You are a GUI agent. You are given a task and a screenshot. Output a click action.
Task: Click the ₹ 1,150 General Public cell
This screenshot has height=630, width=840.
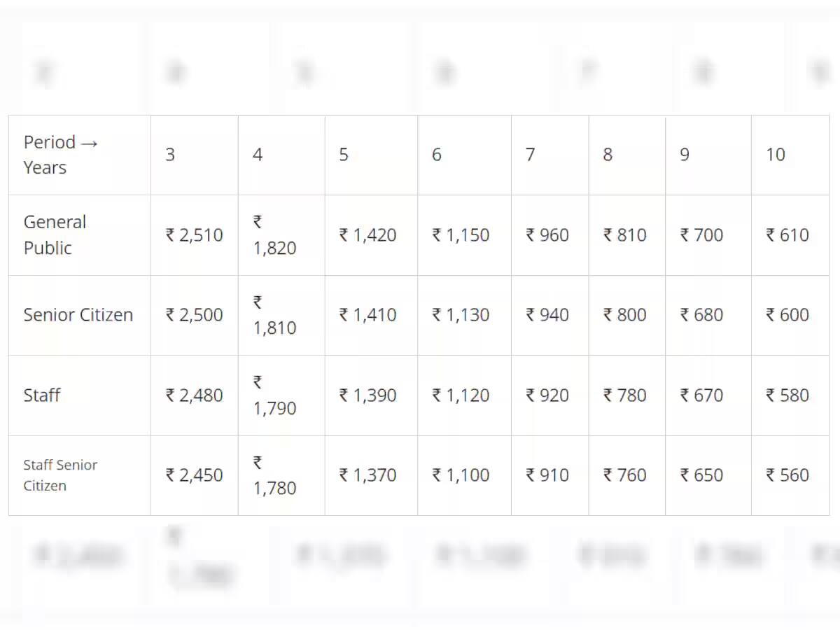[461, 235]
